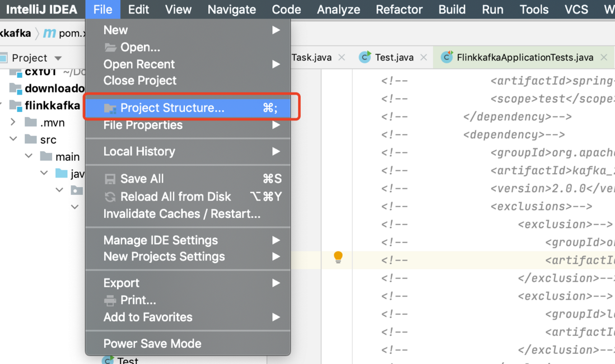Click the Local History submenu arrow

coord(276,151)
